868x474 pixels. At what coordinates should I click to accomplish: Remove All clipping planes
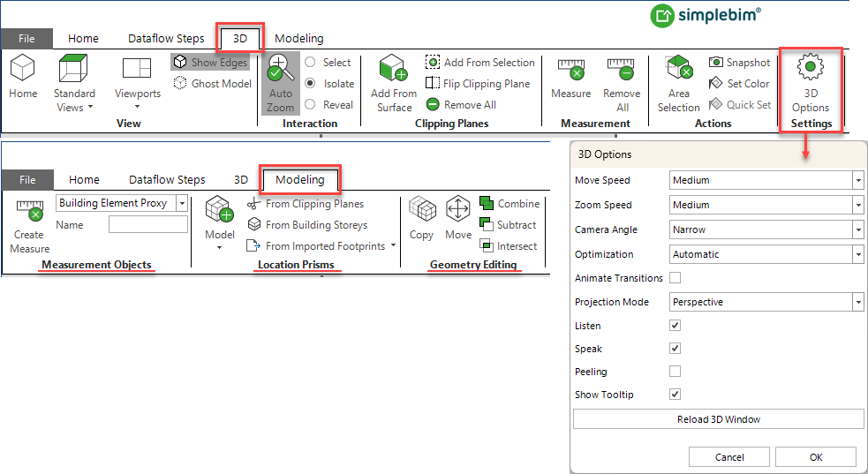click(461, 104)
